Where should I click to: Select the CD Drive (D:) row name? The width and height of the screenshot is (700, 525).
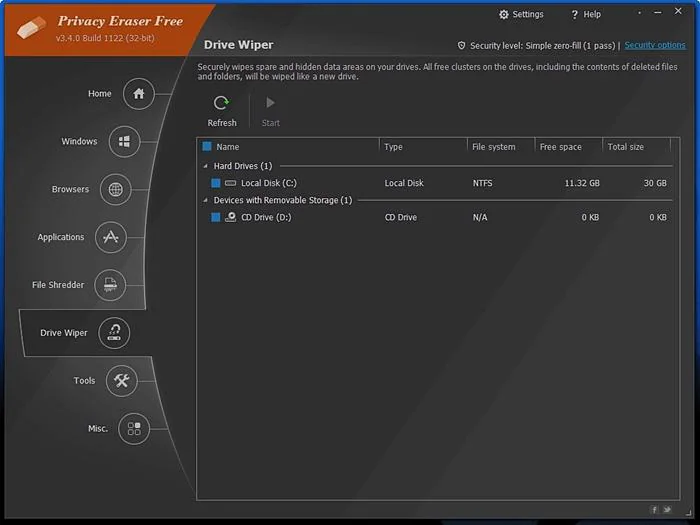(266, 217)
